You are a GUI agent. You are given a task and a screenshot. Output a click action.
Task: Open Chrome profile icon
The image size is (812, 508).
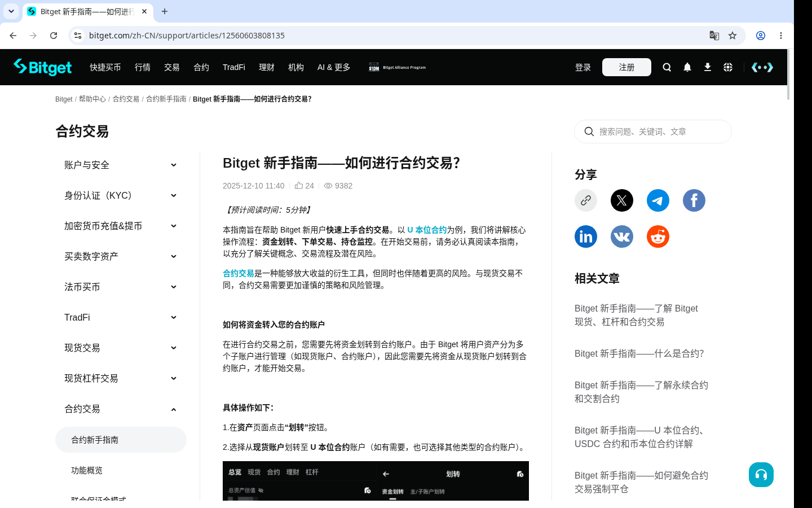(x=761, y=36)
